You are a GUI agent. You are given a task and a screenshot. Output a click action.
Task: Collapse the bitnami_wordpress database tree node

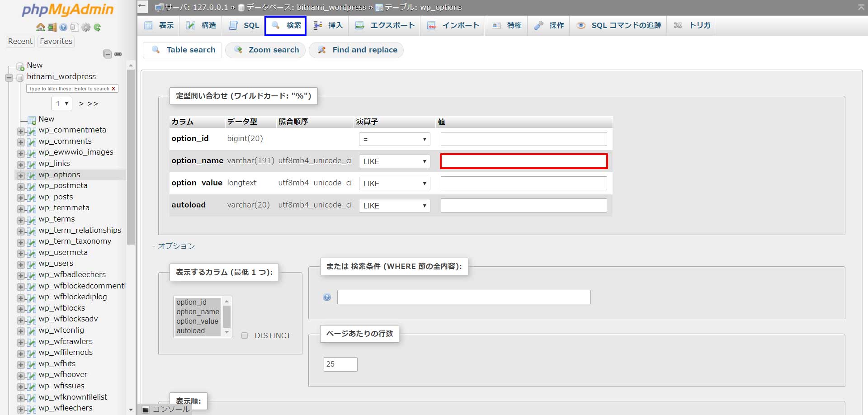(x=9, y=78)
